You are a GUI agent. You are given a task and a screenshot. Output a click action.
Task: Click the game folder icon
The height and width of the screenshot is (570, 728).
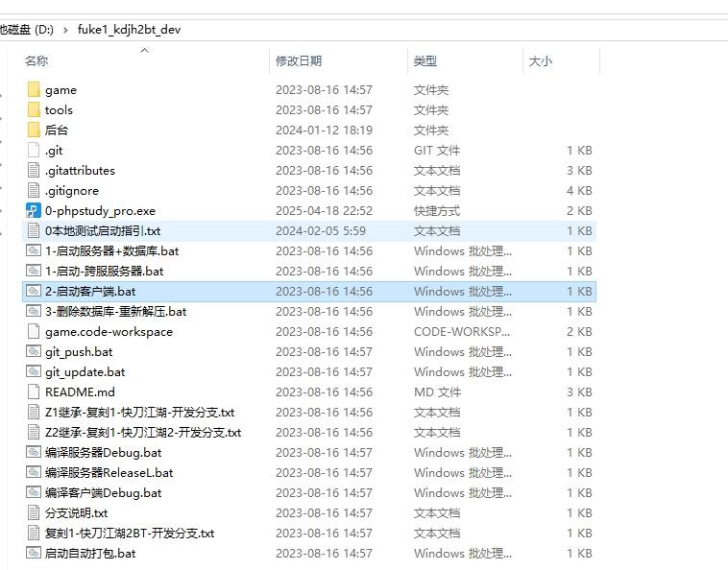pos(34,89)
